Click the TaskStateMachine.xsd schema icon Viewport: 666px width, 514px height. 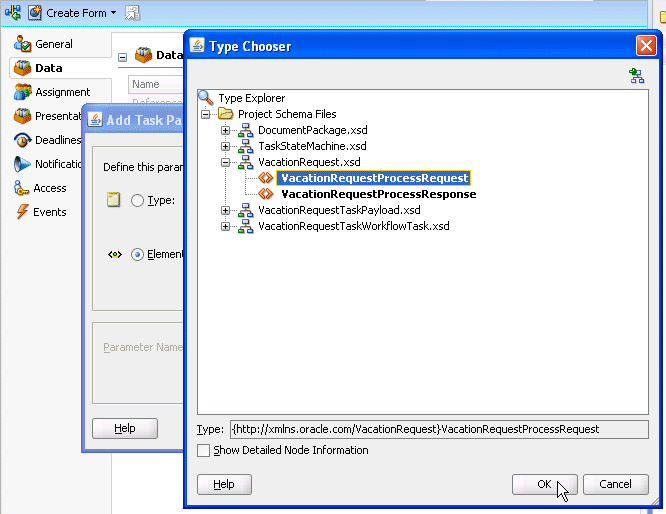point(246,147)
